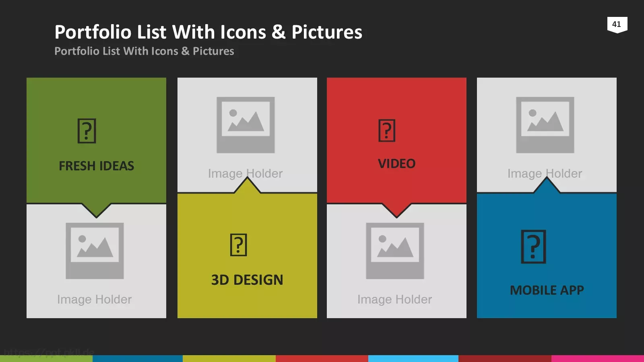Select picture placeholder icon above 3D DESIGN
The width and height of the screenshot is (644, 362).
[246, 125]
